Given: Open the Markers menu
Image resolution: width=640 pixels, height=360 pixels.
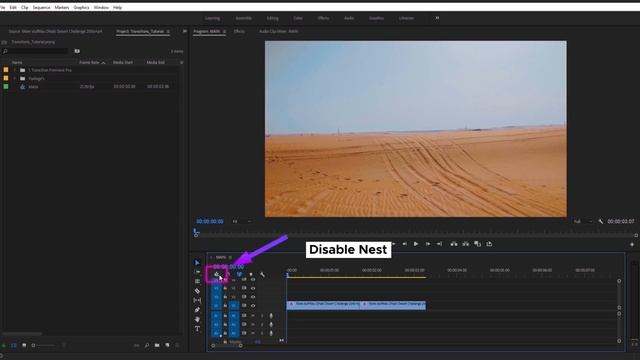Looking at the screenshot, I should pos(62,7).
